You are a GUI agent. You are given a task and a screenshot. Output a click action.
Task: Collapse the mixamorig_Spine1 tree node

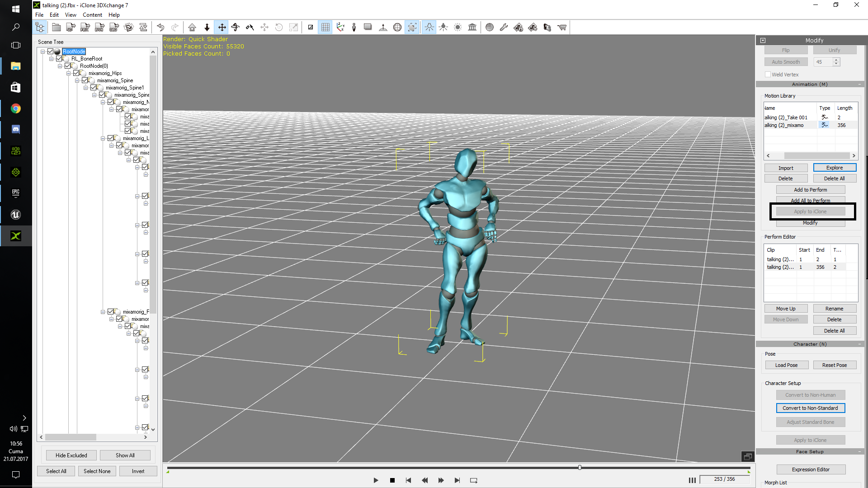pyautogui.click(x=86, y=88)
